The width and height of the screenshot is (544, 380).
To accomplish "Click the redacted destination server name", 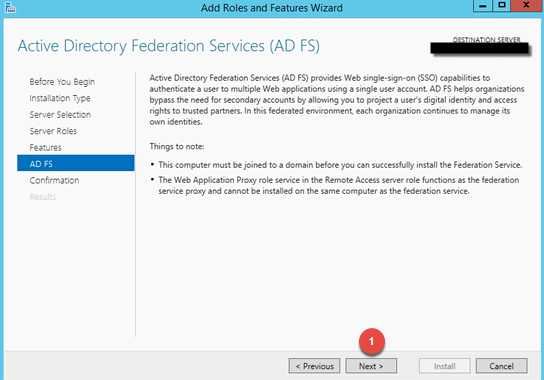I will (x=479, y=48).
